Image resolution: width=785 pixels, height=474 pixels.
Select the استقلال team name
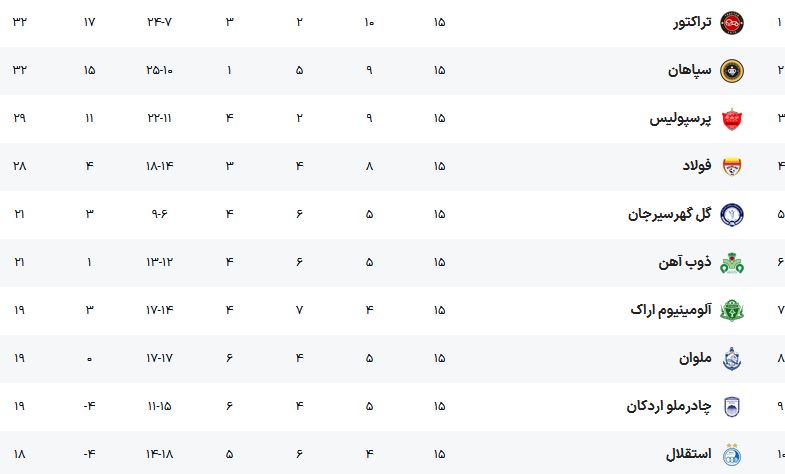688,454
